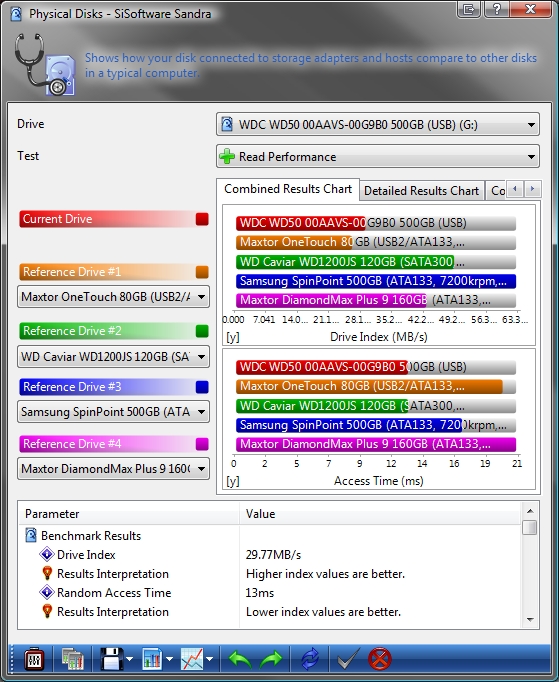Click 'Lower index values are better.' text

[323, 612]
